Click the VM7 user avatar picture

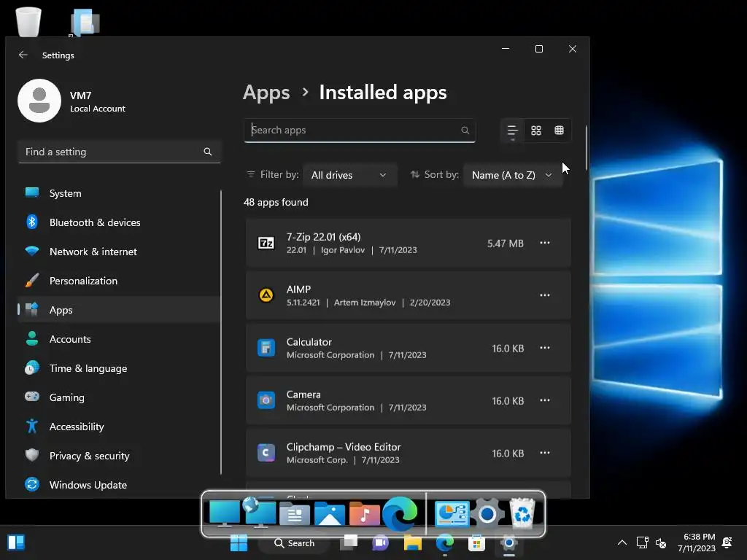pos(39,101)
